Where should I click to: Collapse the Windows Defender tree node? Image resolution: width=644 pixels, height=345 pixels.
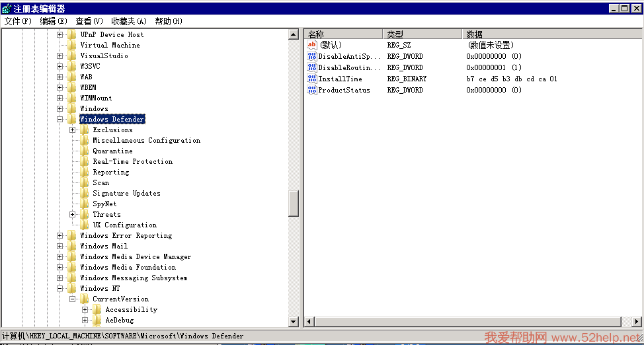coord(60,120)
